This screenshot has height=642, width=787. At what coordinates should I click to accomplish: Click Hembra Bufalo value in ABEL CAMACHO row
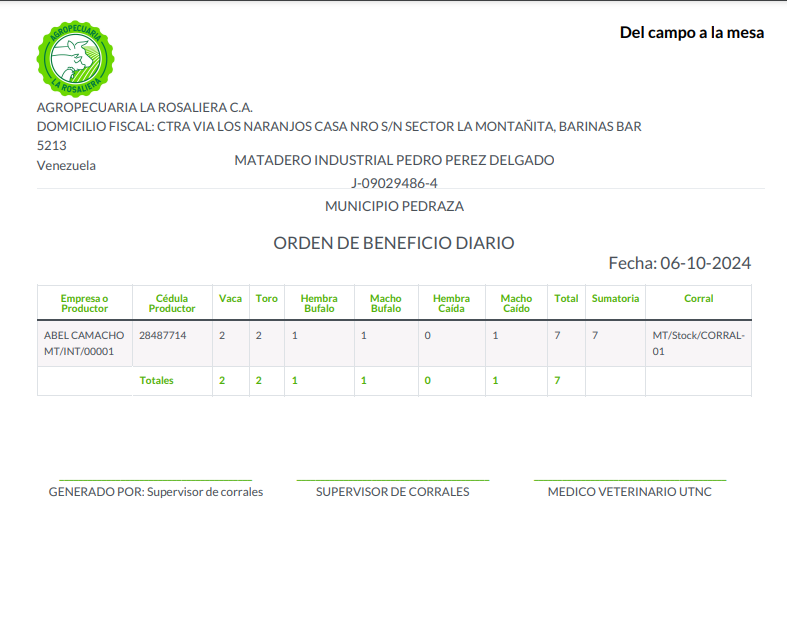coord(295,335)
